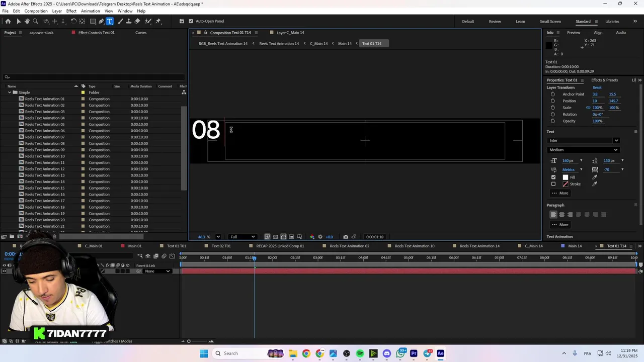Open the Composition menu
Viewport: 644px width, 362px height.
pos(36,11)
